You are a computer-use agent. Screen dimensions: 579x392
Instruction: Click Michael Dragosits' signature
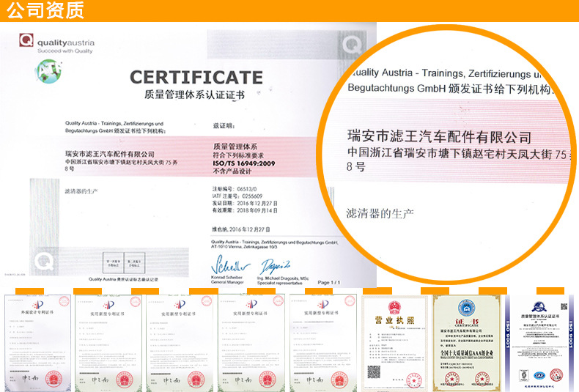tap(275, 265)
